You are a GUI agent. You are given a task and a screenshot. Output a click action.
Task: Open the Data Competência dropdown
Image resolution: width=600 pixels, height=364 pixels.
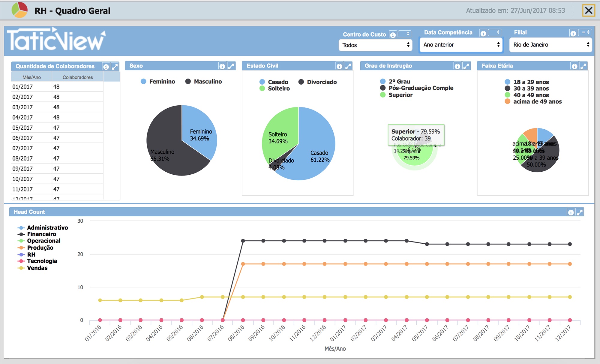(x=461, y=45)
